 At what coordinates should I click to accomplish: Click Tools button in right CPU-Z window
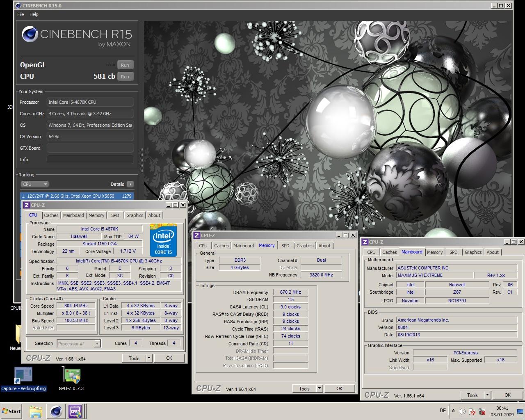[x=472, y=395]
